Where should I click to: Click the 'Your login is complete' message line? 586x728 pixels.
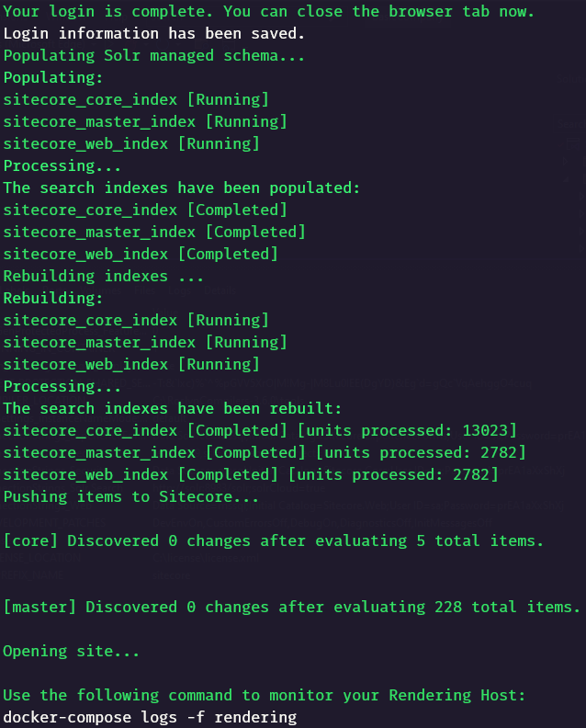tap(268, 11)
